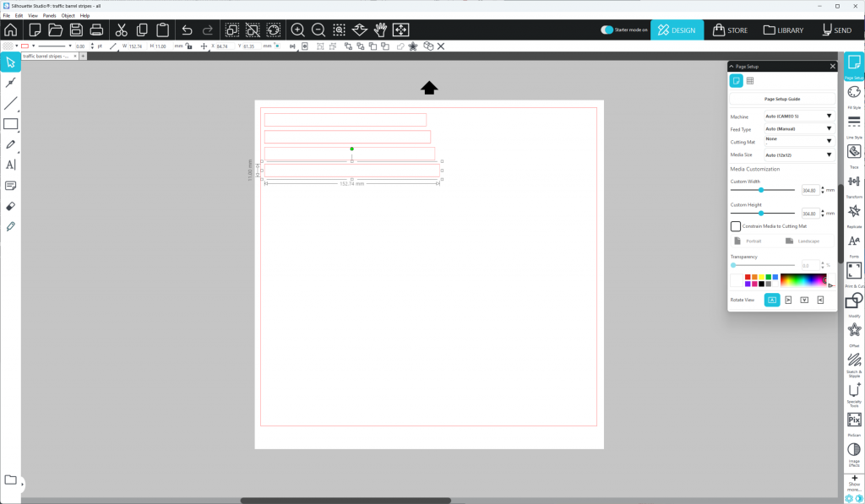Switch to grid settings in Page Setup
Viewport: 865px width, 504px height.
pos(750,81)
